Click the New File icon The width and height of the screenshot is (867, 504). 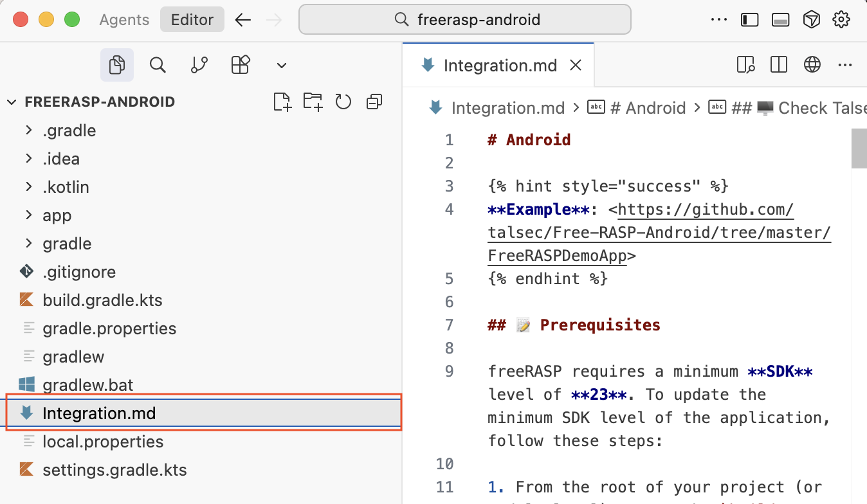(x=282, y=102)
